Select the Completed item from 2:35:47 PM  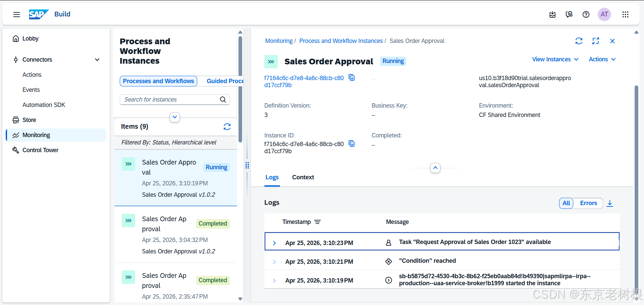[x=176, y=283]
